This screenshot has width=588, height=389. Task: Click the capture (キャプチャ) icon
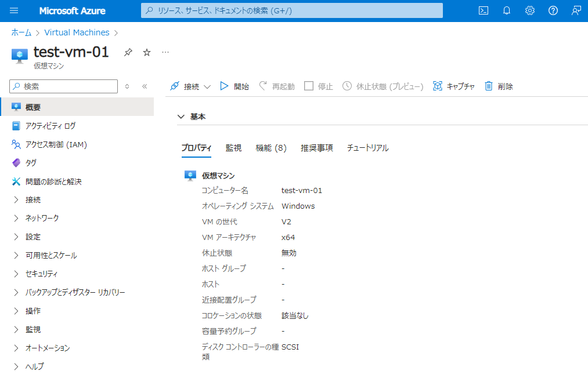(x=438, y=86)
